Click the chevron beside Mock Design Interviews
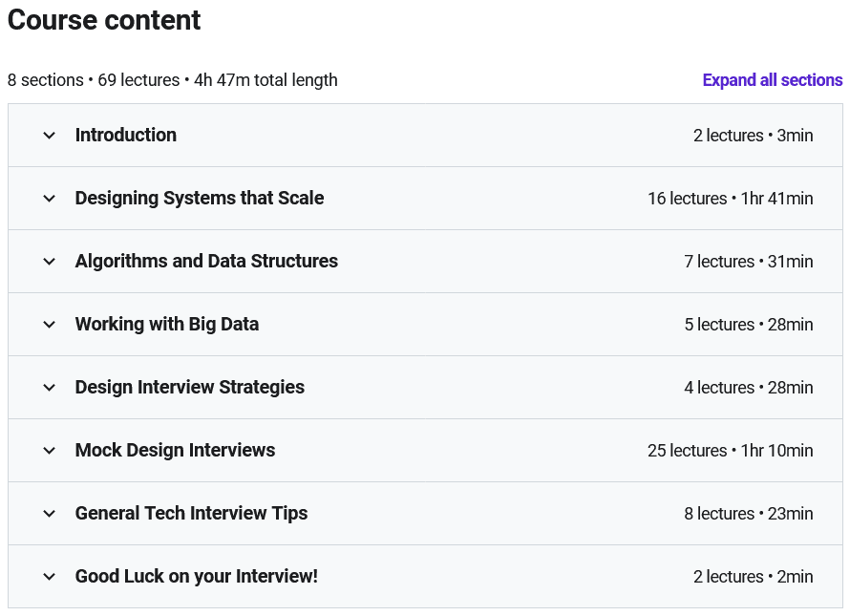This screenshot has width=850, height=616. point(50,451)
